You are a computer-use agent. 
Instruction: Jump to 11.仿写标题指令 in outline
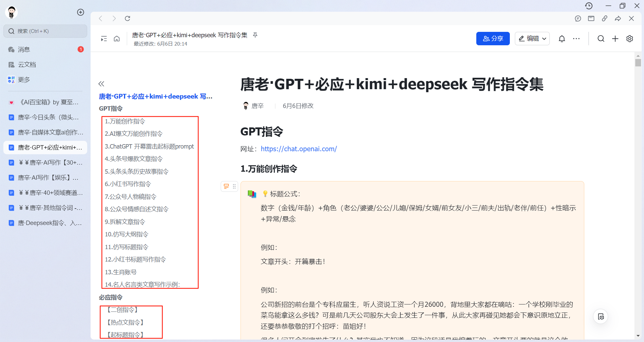[x=126, y=247]
